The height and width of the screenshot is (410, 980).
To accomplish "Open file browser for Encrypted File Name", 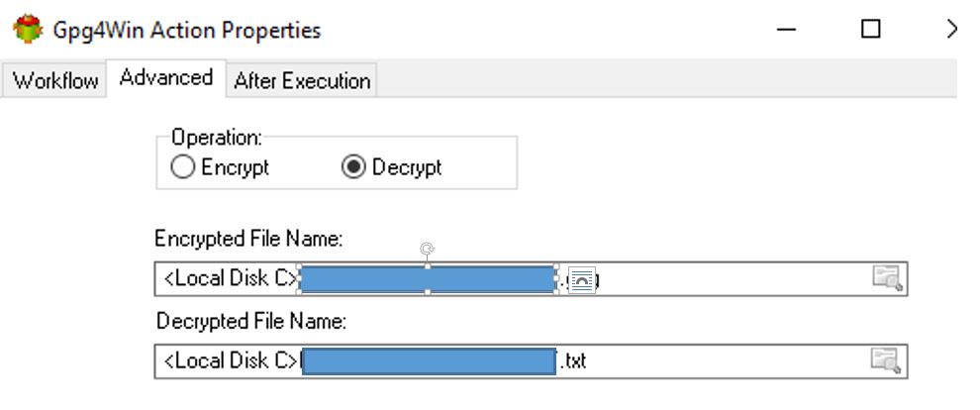I will [x=888, y=278].
